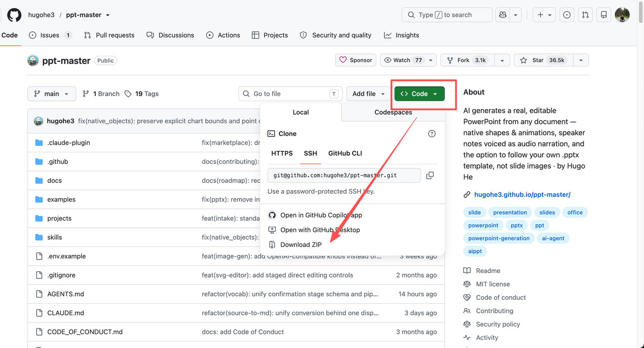
Task: Click the clone help question icon
Action: tap(432, 134)
